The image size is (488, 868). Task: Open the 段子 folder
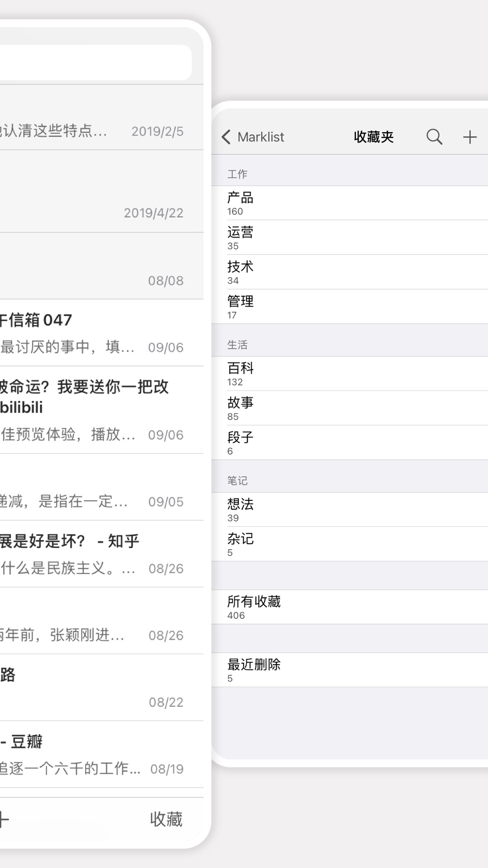click(x=350, y=443)
